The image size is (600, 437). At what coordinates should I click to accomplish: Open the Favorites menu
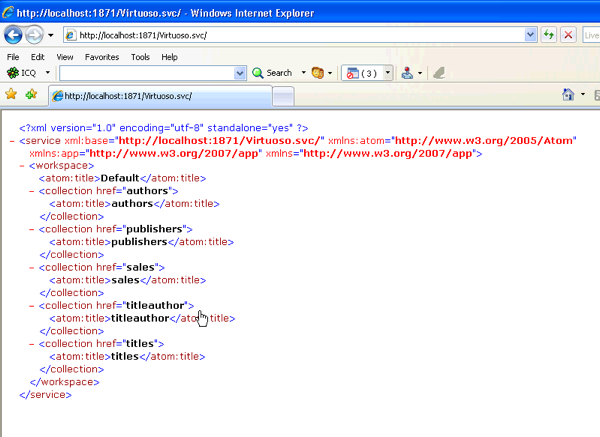coord(101,57)
